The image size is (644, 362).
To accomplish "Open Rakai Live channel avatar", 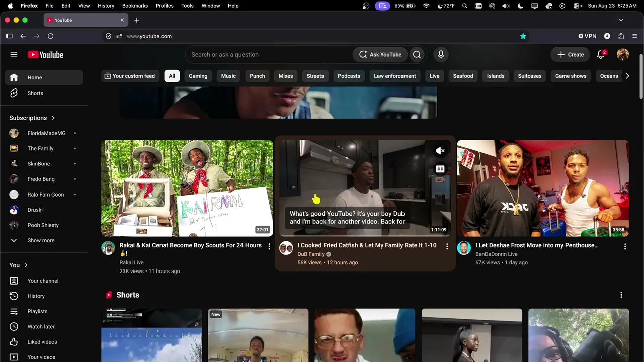I will point(108,248).
